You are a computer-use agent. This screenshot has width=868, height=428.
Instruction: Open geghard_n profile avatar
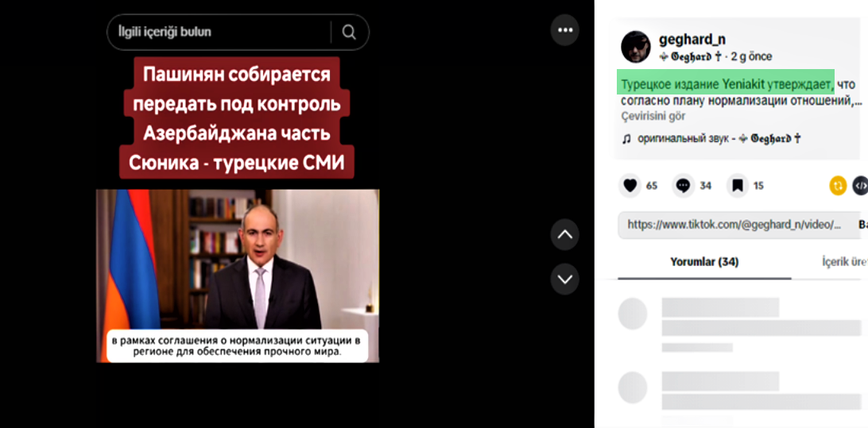636,46
